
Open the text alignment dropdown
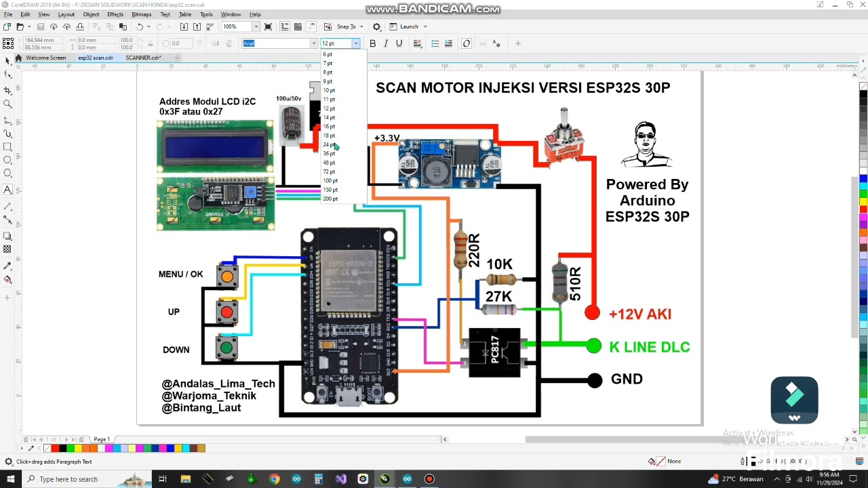point(417,43)
